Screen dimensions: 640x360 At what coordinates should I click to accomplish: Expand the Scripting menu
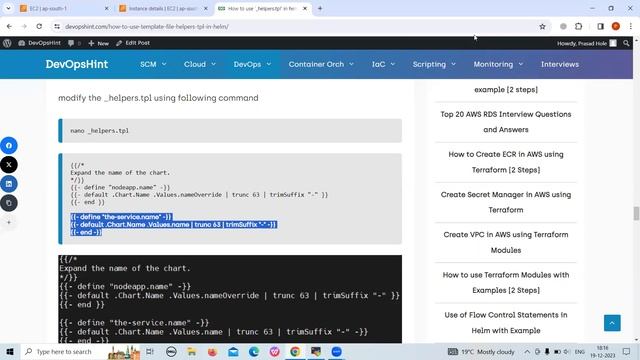[434, 64]
